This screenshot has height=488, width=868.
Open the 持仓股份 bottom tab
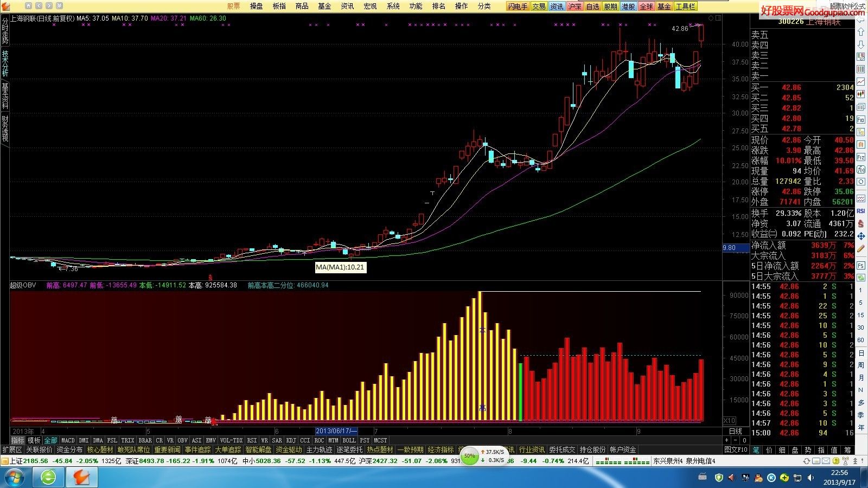pos(592,450)
